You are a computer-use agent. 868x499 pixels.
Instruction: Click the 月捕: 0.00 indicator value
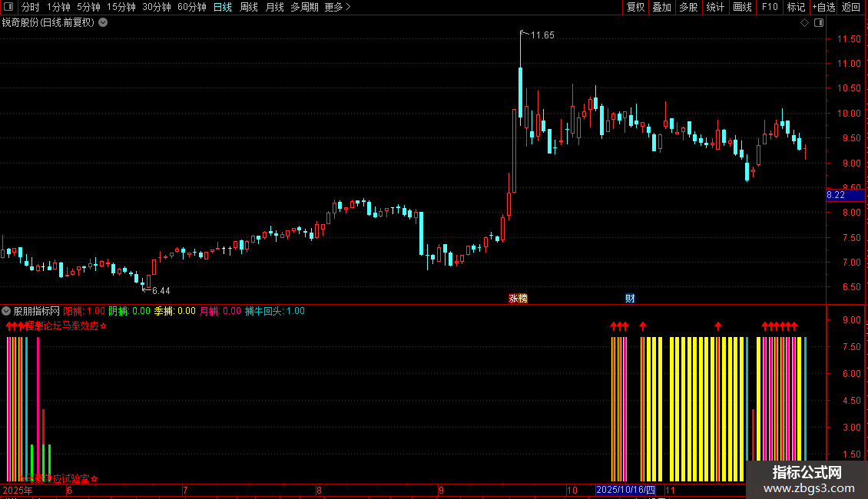220,311
